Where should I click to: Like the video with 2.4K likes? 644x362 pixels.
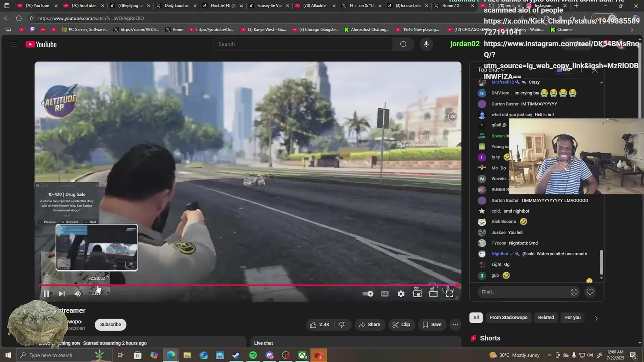319,325
